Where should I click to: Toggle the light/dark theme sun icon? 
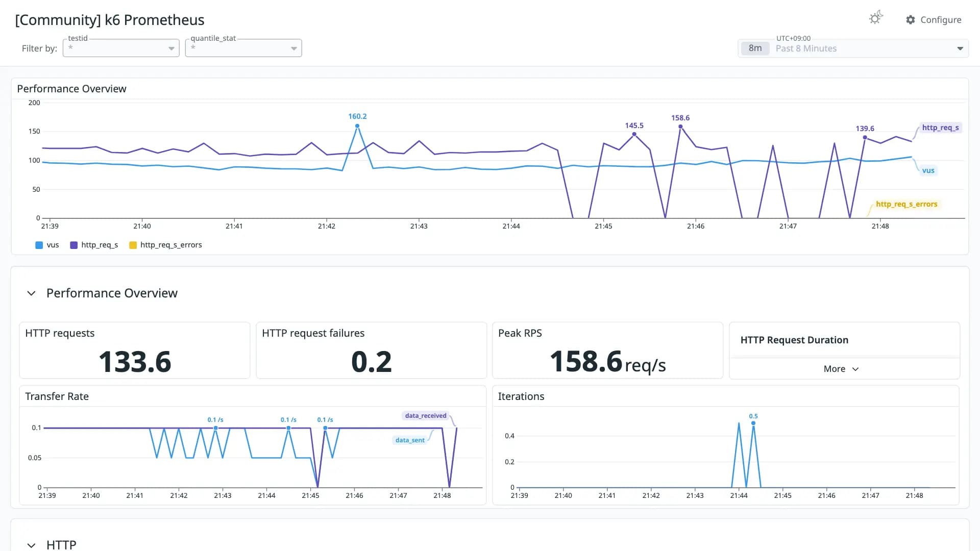(876, 18)
